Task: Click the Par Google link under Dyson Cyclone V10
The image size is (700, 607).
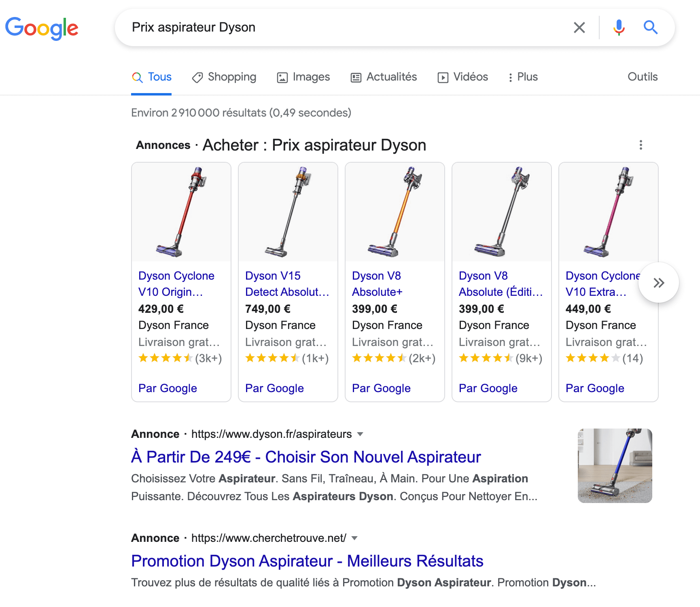Action: 168,388
